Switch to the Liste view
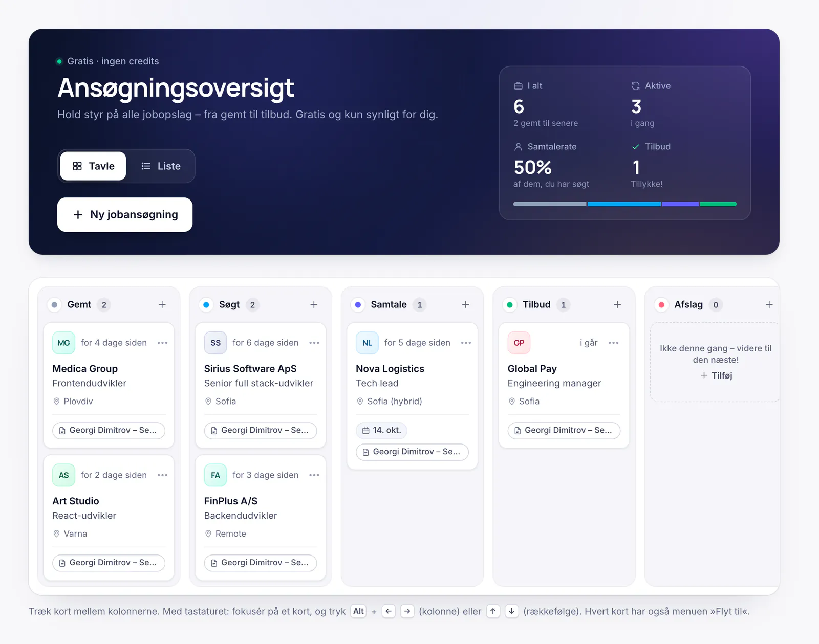The width and height of the screenshot is (819, 644). [x=161, y=166]
